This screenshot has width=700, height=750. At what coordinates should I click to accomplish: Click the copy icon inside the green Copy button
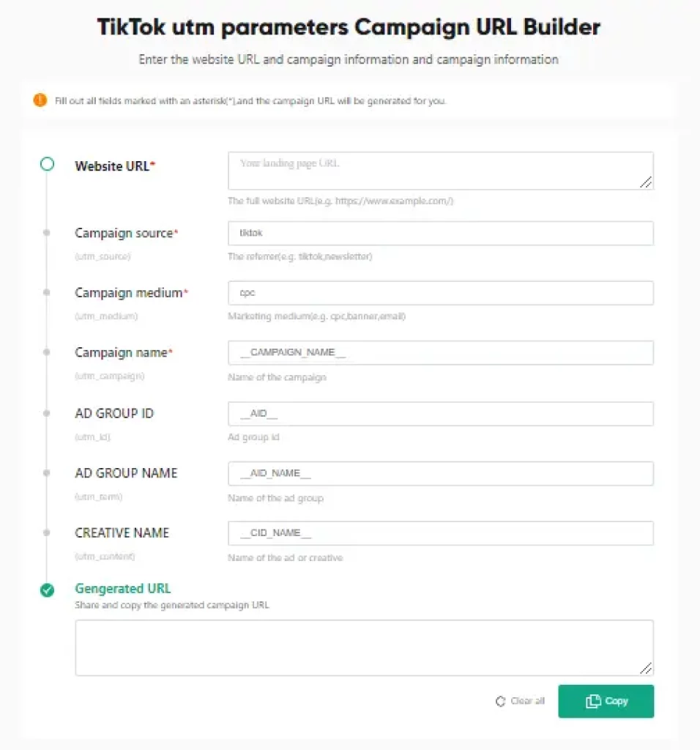[595, 701]
